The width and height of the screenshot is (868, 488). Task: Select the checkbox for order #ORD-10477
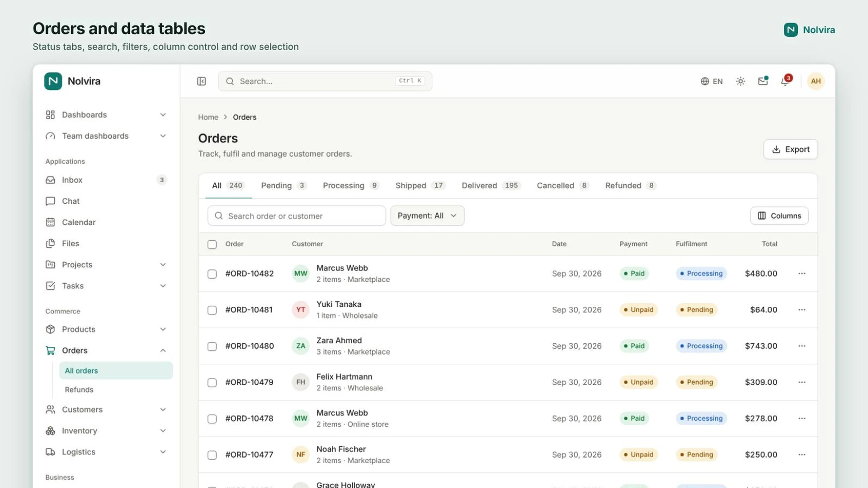212,455
